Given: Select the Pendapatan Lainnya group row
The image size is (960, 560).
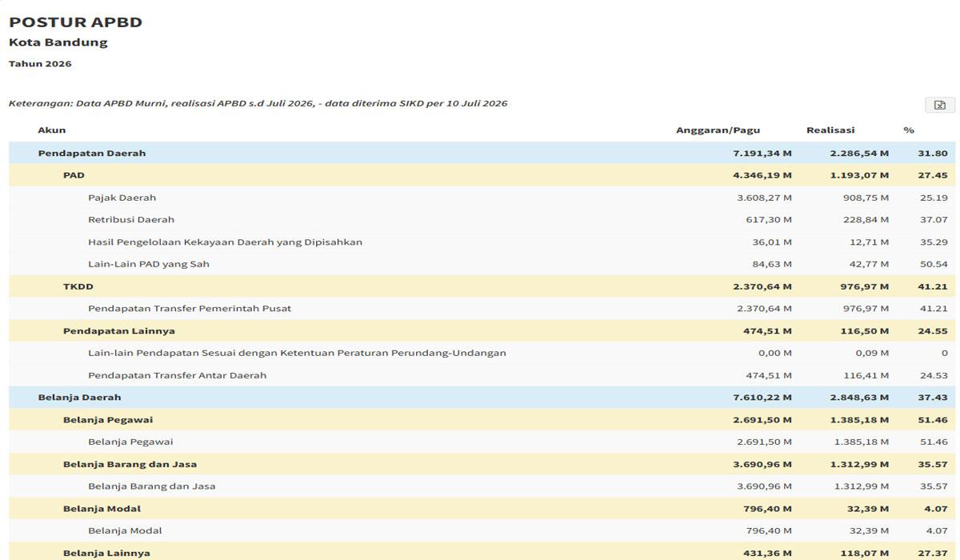Looking at the screenshot, I should pyautogui.click(x=482, y=330).
